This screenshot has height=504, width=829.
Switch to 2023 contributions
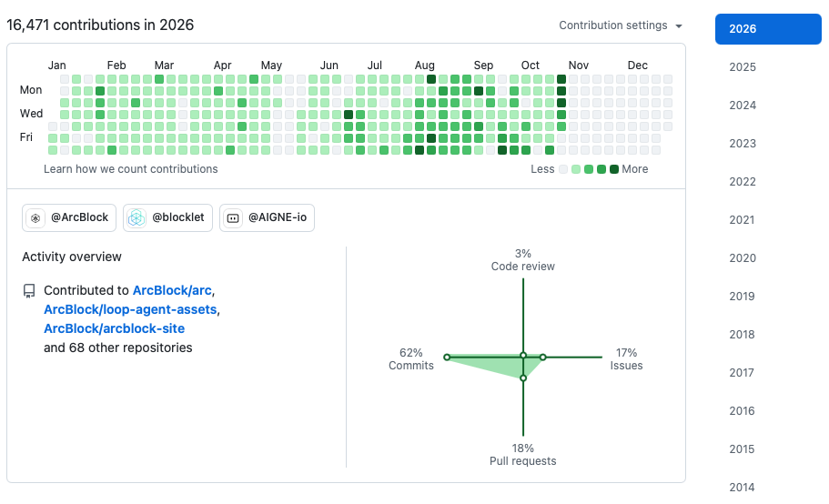(743, 143)
